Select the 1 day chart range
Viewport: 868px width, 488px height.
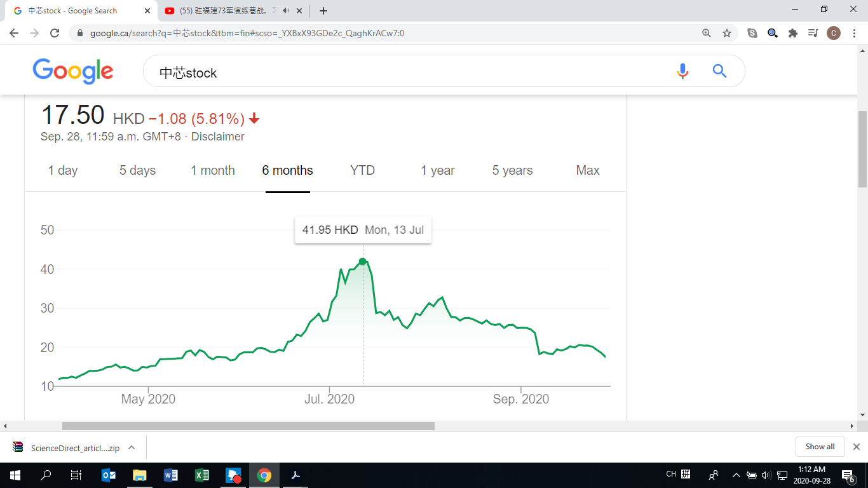coord(63,170)
